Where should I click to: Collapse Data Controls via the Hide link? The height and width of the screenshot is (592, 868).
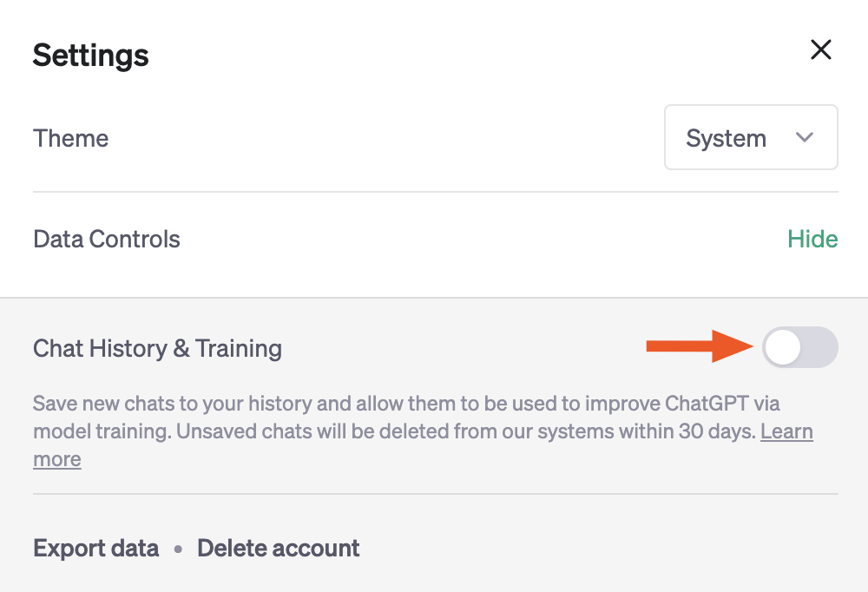(x=812, y=239)
